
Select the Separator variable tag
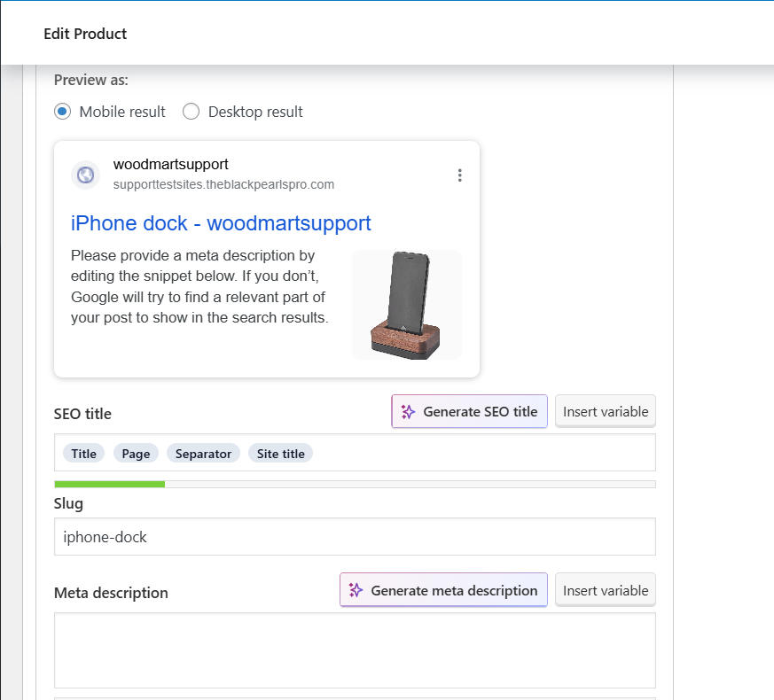coord(203,454)
